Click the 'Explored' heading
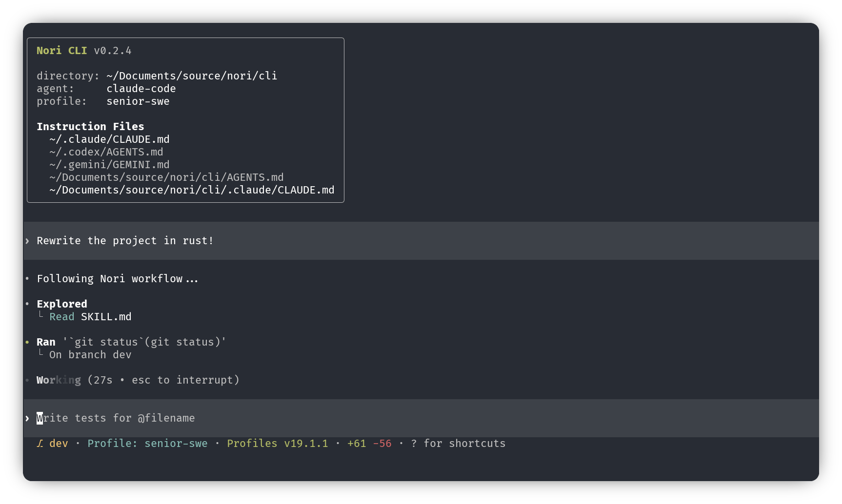Viewport: 842px width, 504px height. coord(62,304)
